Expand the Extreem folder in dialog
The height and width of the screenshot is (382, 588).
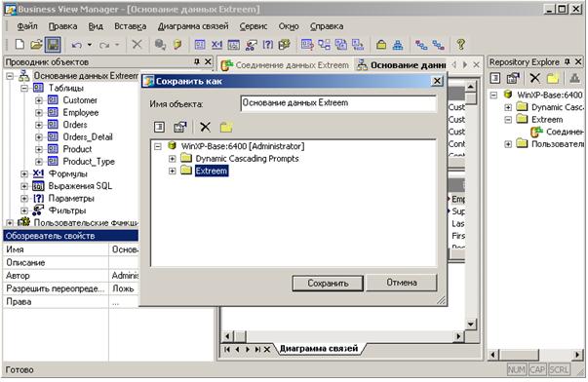(x=172, y=171)
